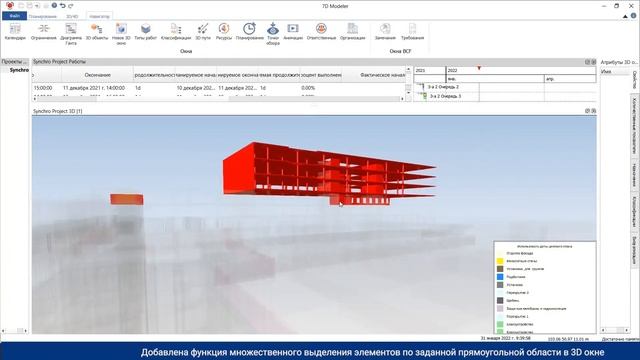Open the Требования BCF window

[x=412, y=31]
